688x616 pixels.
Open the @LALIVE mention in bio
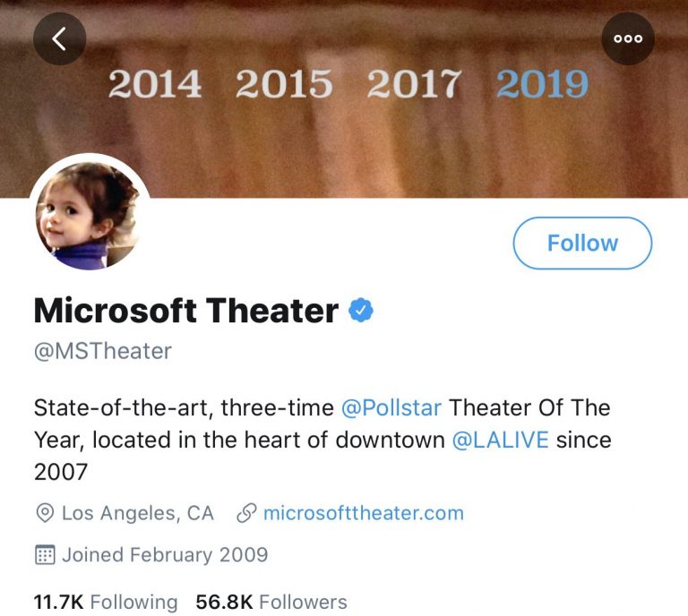coord(501,441)
